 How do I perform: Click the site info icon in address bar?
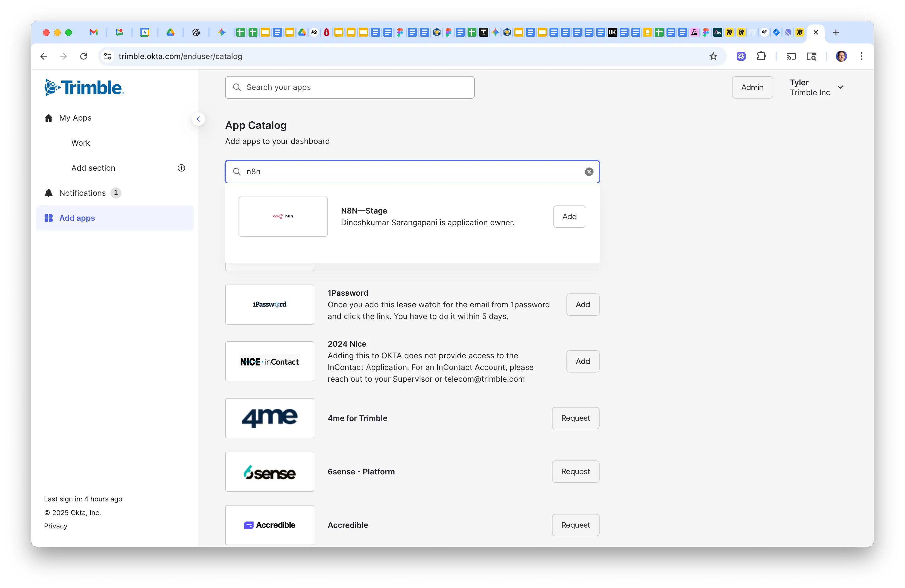click(108, 56)
